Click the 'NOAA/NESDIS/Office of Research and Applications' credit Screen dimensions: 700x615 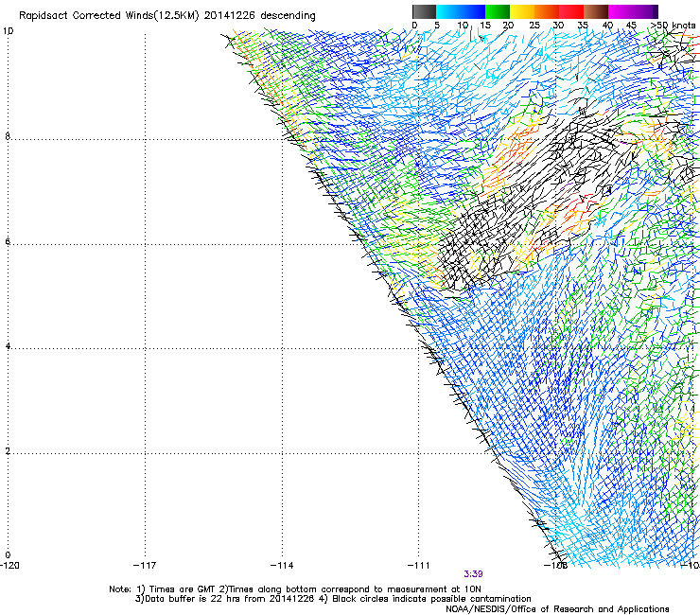coord(557,609)
